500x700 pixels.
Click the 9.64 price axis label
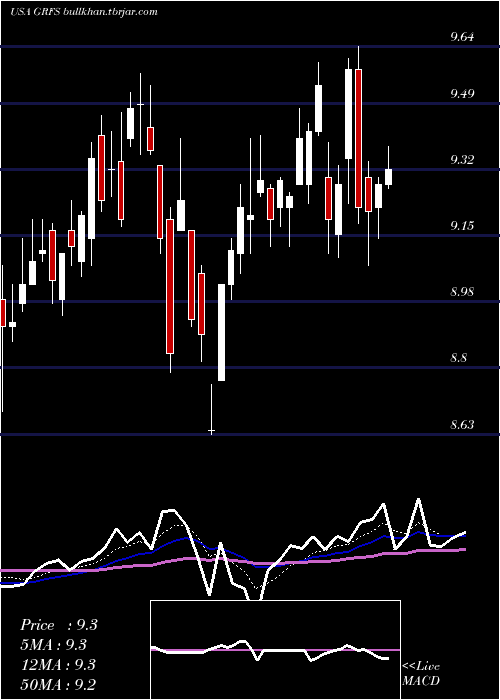pos(462,37)
